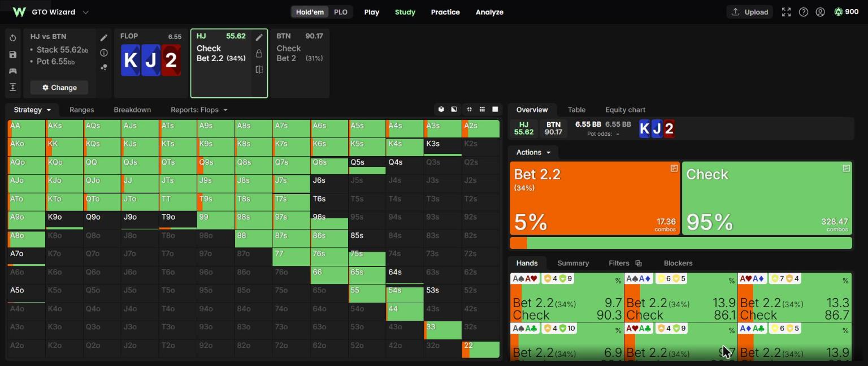Click the AKs cell in the hand matrix
Viewport: 868px width, 366px height.
(x=64, y=128)
